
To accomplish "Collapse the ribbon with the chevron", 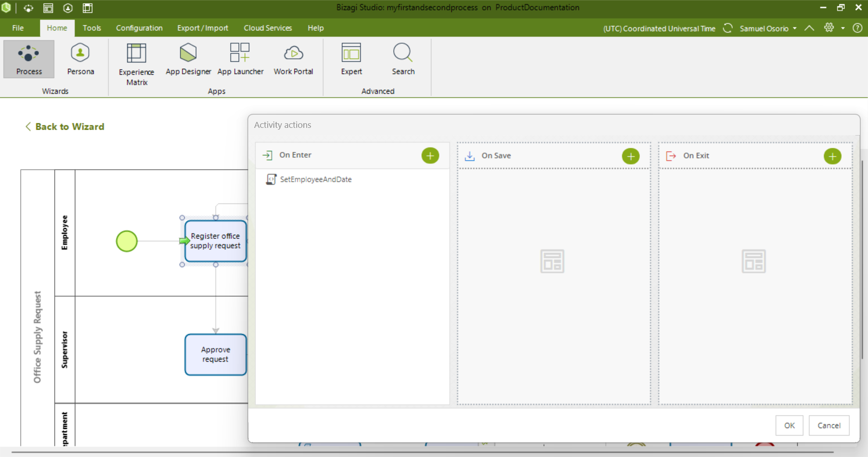I will tap(809, 28).
